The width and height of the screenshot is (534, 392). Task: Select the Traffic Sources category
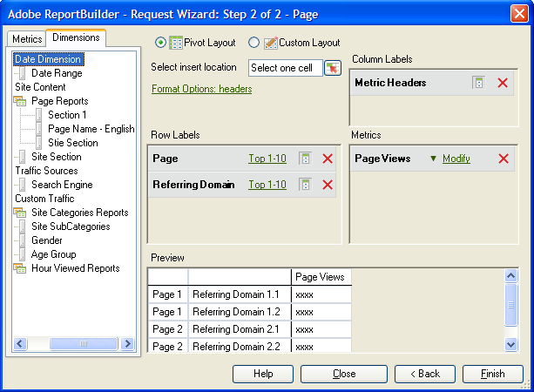coord(47,171)
